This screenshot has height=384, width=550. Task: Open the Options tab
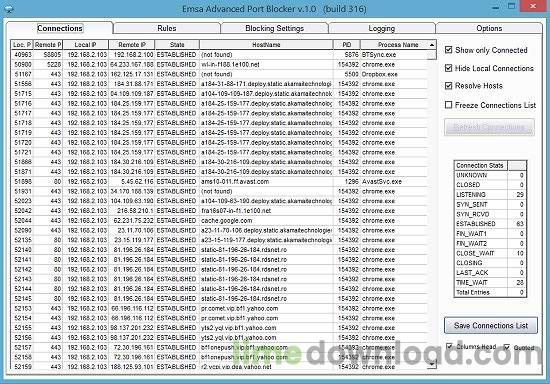coord(489,28)
